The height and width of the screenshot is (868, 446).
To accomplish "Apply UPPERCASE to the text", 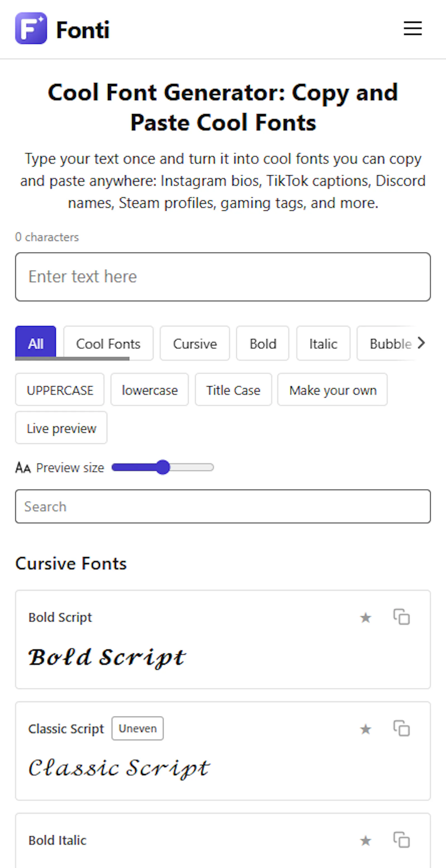I will (60, 389).
